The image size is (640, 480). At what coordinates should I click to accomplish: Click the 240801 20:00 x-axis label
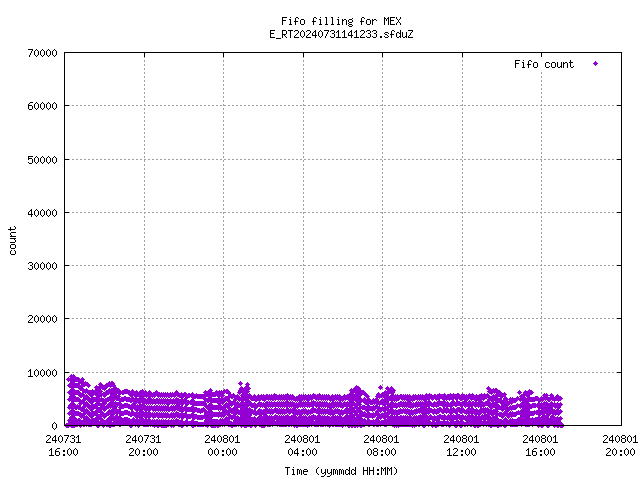[x=620, y=446]
